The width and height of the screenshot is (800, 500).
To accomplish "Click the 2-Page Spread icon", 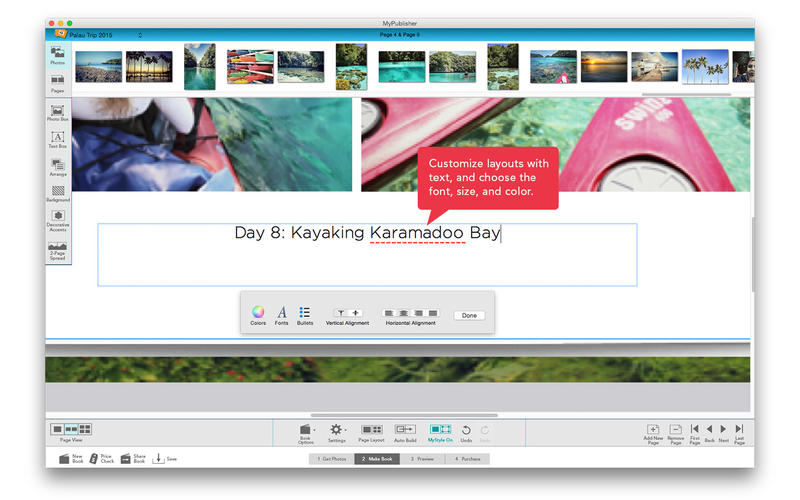I will click(x=57, y=249).
